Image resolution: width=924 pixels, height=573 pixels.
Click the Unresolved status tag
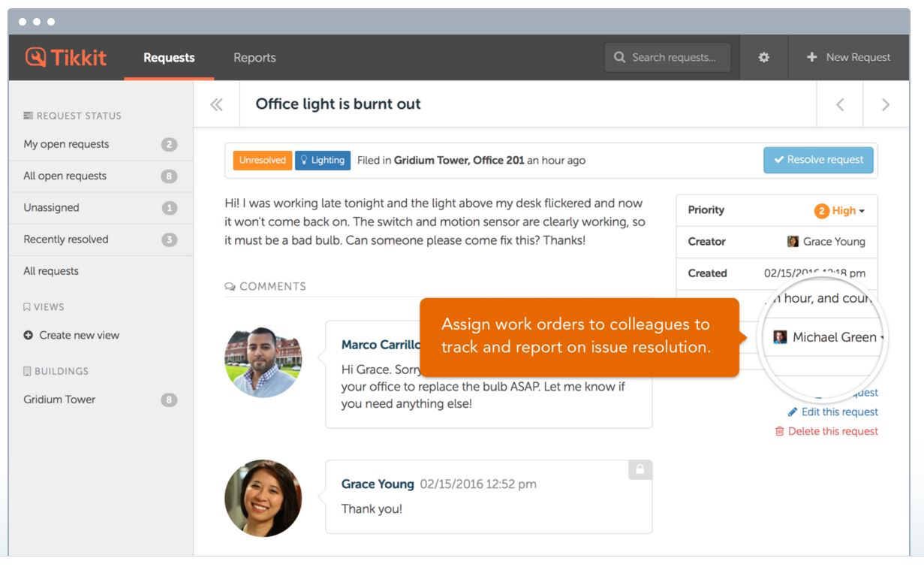263,160
